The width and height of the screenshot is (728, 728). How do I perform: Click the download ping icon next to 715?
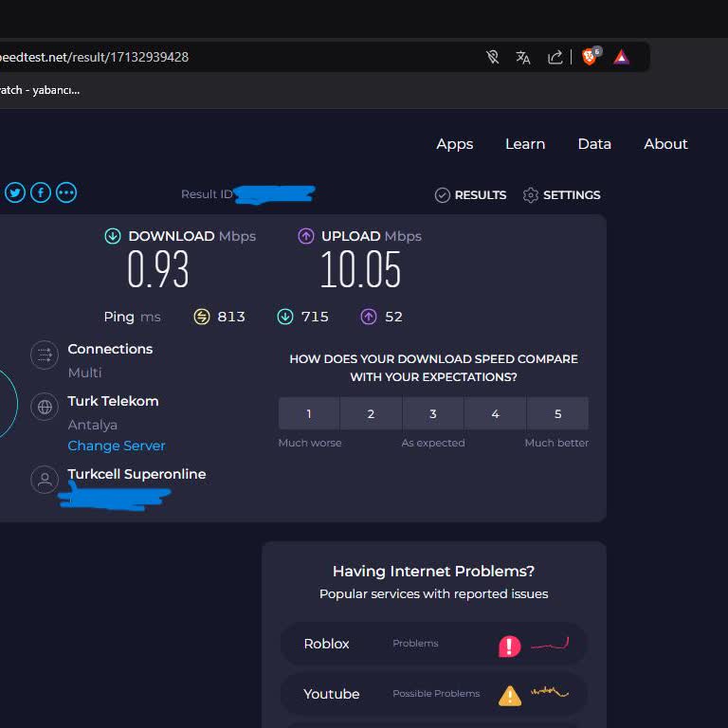tap(285, 317)
